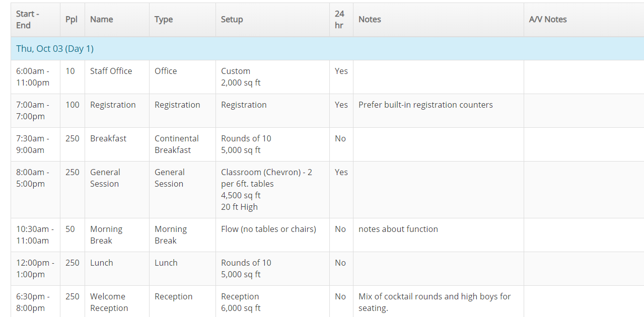Select the "10:30am - 11:00am" time cell

[x=35, y=235]
